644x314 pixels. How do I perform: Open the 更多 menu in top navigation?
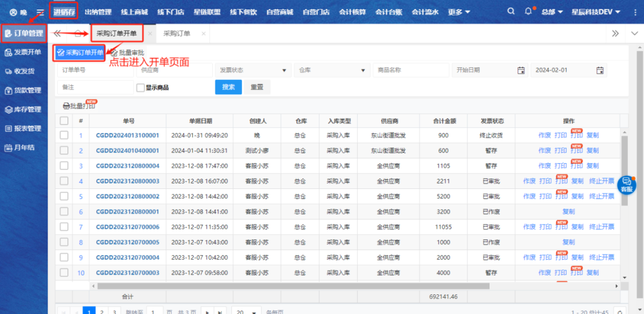click(x=459, y=12)
